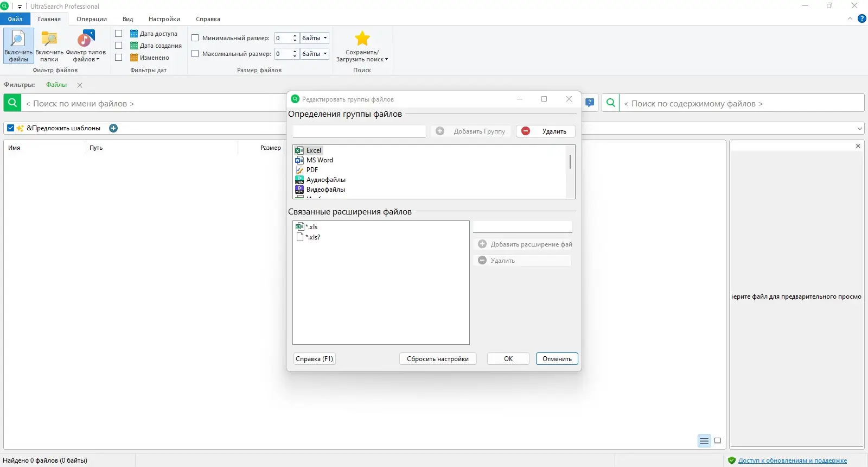This screenshot has width=868, height=467.
Task: Switch to the Главная ribbon tab
Action: click(x=49, y=19)
